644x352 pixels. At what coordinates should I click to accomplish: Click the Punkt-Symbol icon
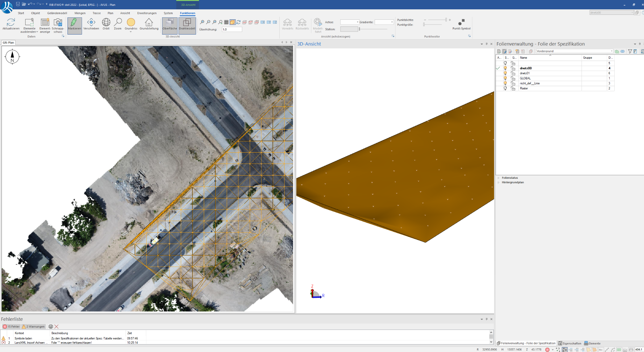pos(461,23)
